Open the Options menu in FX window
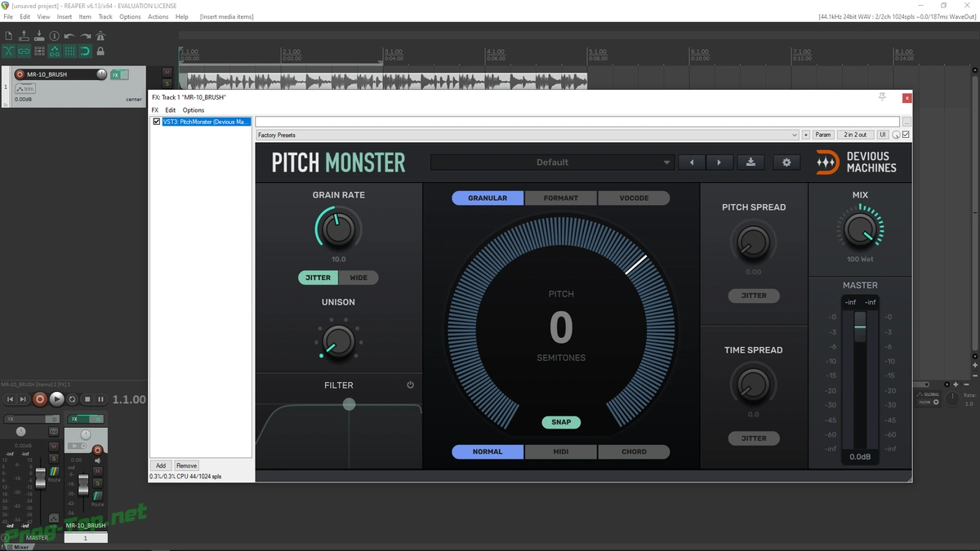Viewport: 980px width, 551px height. [194, 110]
